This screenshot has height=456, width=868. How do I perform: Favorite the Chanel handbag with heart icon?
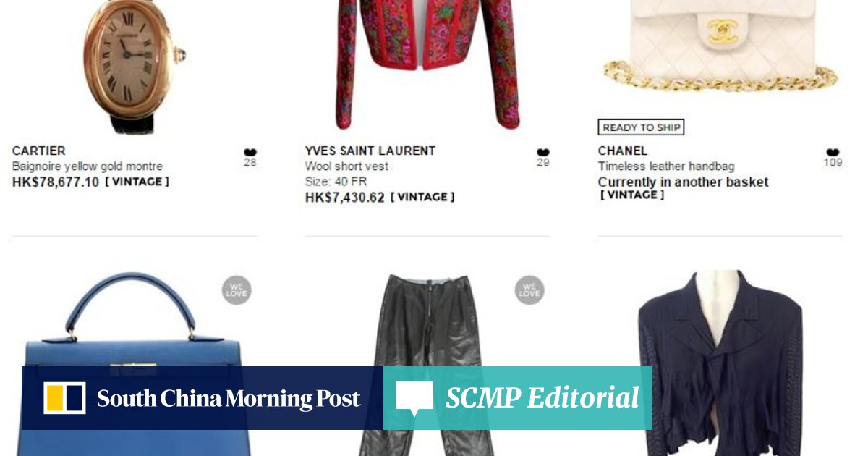coord(833,152)
